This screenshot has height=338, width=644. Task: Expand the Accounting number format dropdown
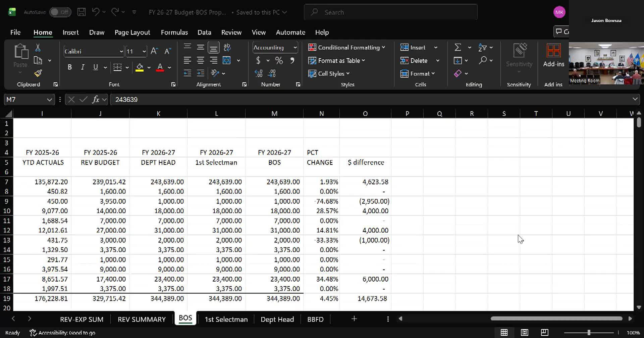pos(295,48)
